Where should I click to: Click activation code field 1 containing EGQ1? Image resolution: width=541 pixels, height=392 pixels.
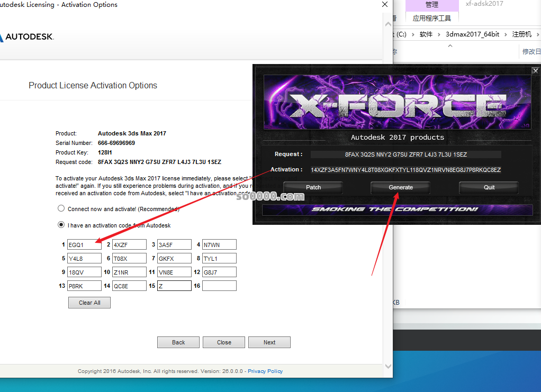click(84, 244)
